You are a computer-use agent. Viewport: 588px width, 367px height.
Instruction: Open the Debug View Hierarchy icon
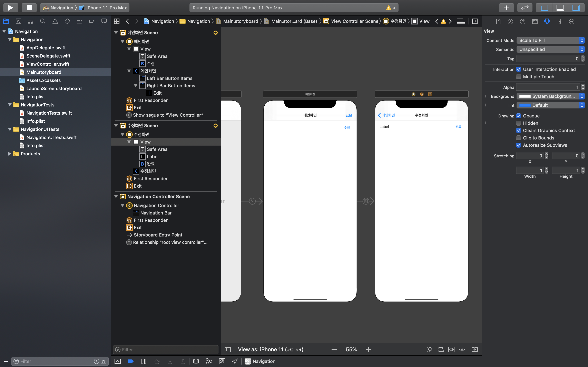(196, 361)
